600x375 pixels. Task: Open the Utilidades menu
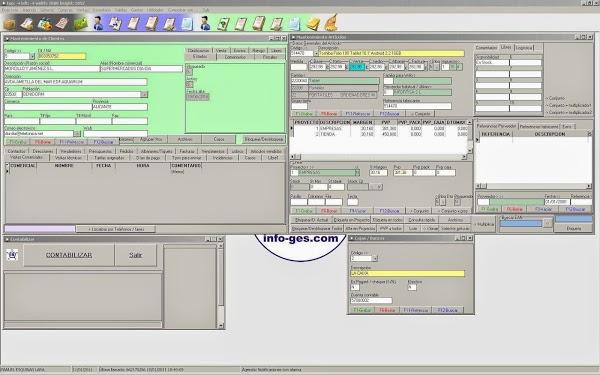tap(155, 10)
